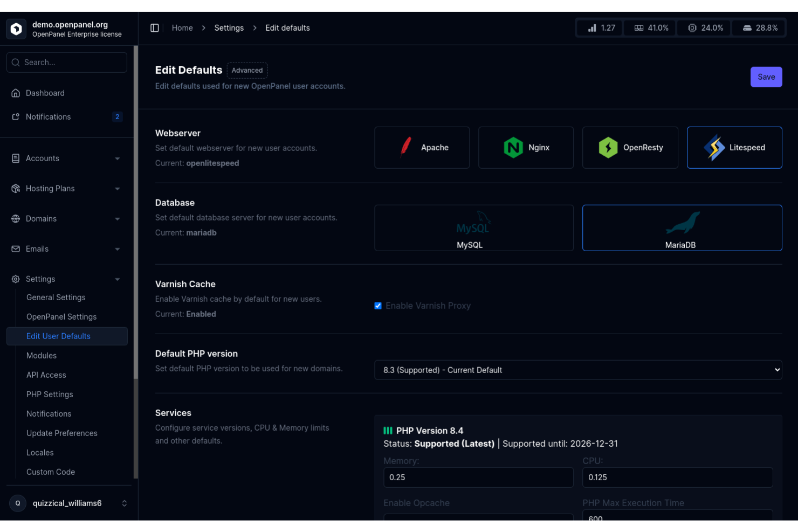Click the PHP Memory input field
The image size is (798, 532).
click(478, 478)
